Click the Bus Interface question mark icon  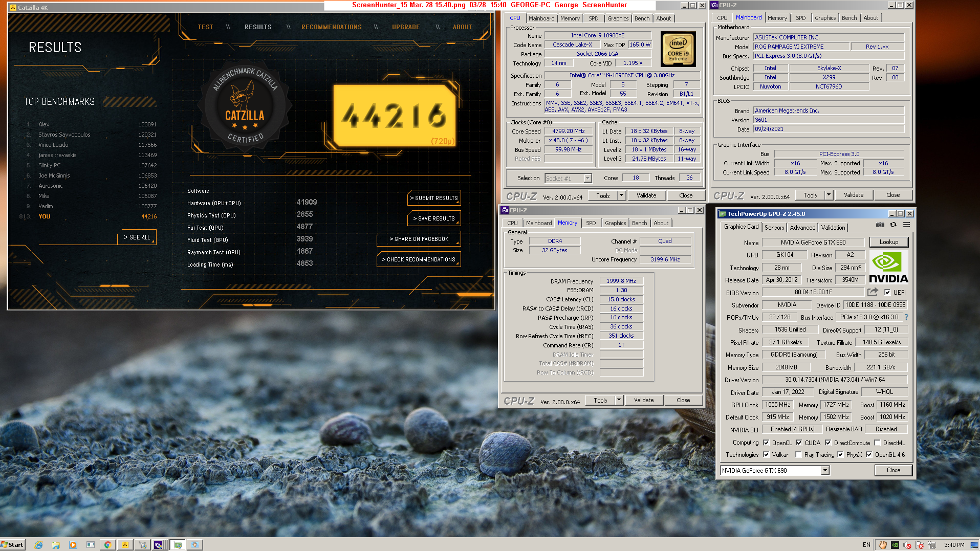(x=906, y=317)
